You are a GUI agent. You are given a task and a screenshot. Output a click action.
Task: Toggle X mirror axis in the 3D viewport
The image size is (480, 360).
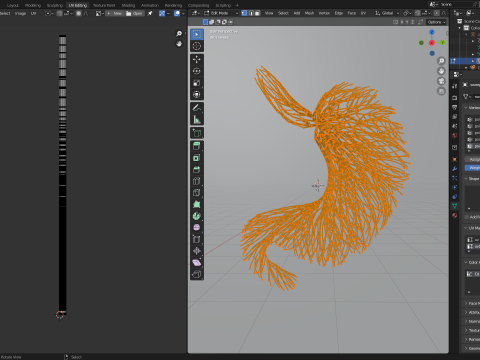point(402,22)
